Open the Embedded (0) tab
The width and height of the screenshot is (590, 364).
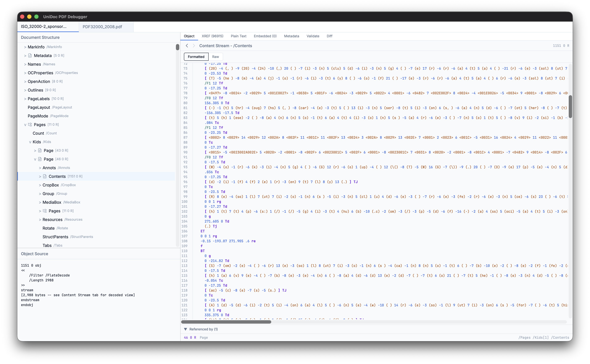click(265, 36)
